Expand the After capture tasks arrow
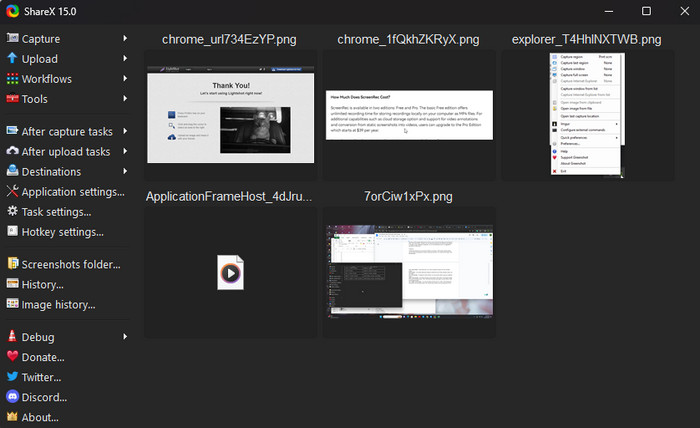This screenshot has height=428, width=700. coord(125,131)
